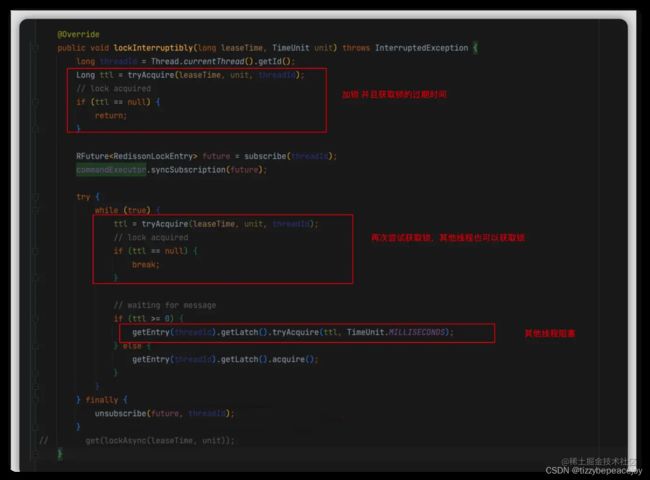650x480 pixels.
Task: Click the 'long threadId' declaration
Action: pyautogui.click(x=107, y=61)
